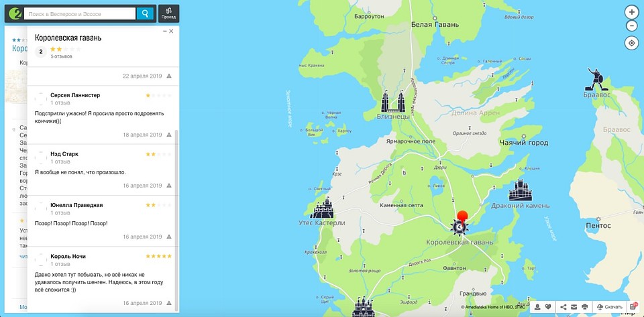Click the share icon in bottom toolbar

[563, 307]
